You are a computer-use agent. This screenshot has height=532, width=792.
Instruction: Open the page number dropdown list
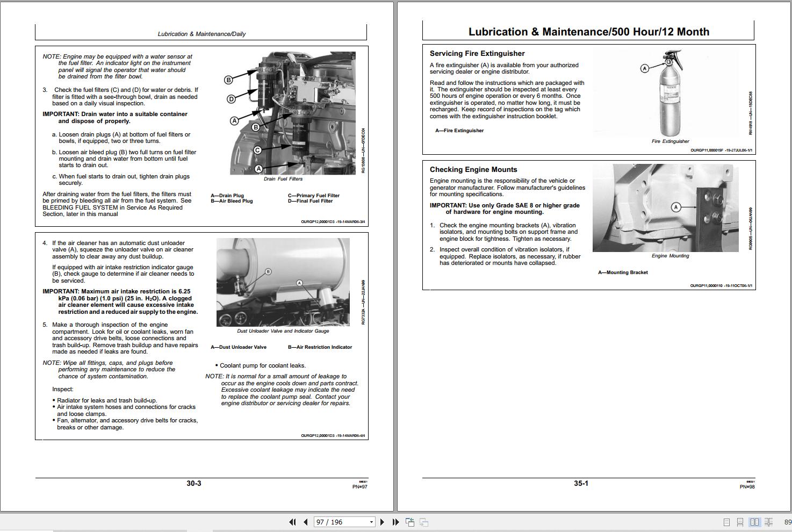[x=371, y=522]
